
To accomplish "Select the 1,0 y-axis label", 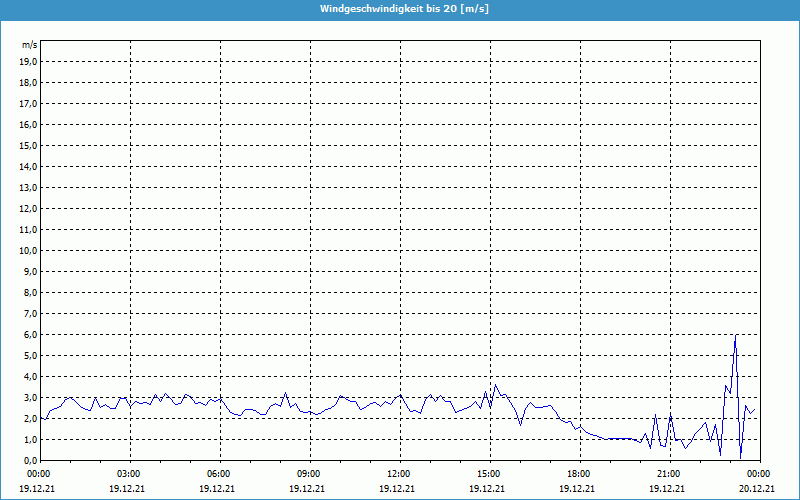I will [31, 439].
